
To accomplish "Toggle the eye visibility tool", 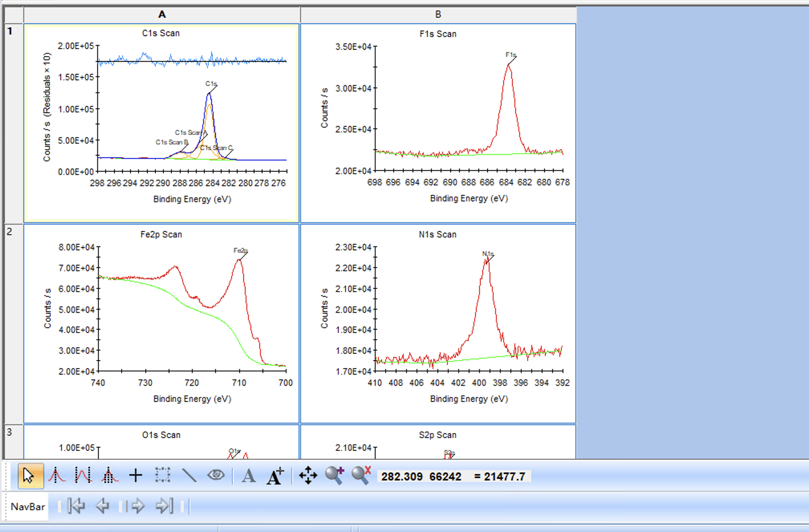I will click(216, 476).
